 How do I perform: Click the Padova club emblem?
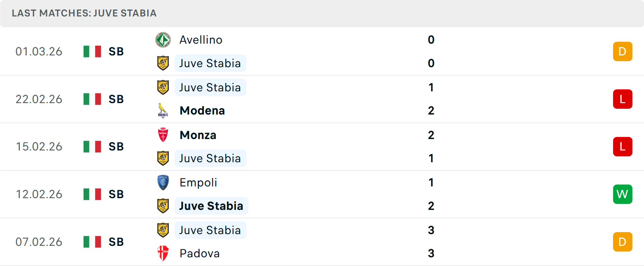pyautogui.click(x=163, y=254)
